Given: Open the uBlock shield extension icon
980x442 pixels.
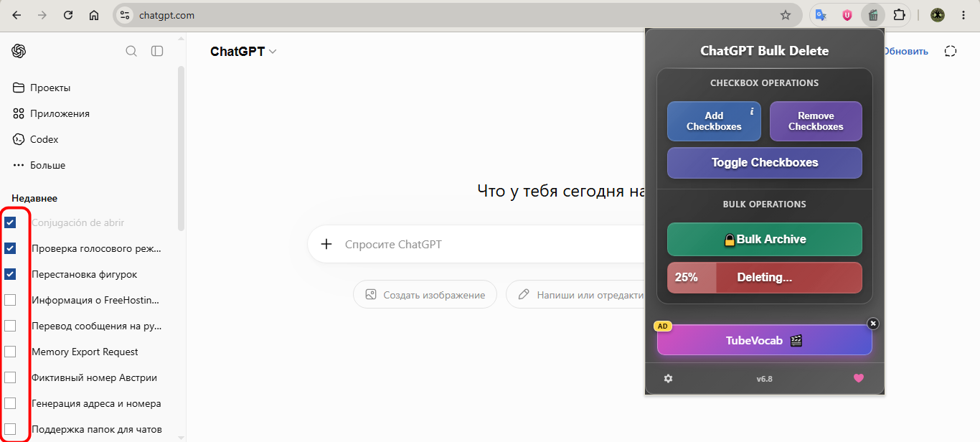Looking at the screenshot, I should click(x=847, y=15).
